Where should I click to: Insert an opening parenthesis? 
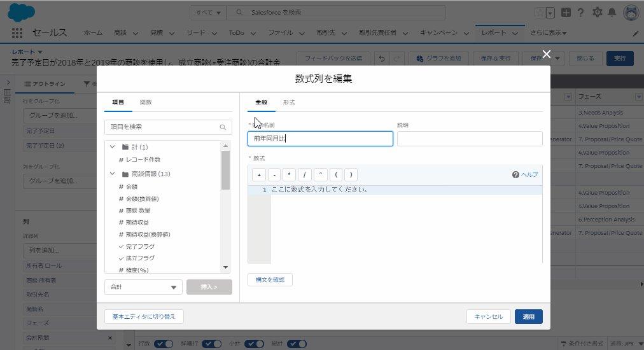[x=335, y=174]
